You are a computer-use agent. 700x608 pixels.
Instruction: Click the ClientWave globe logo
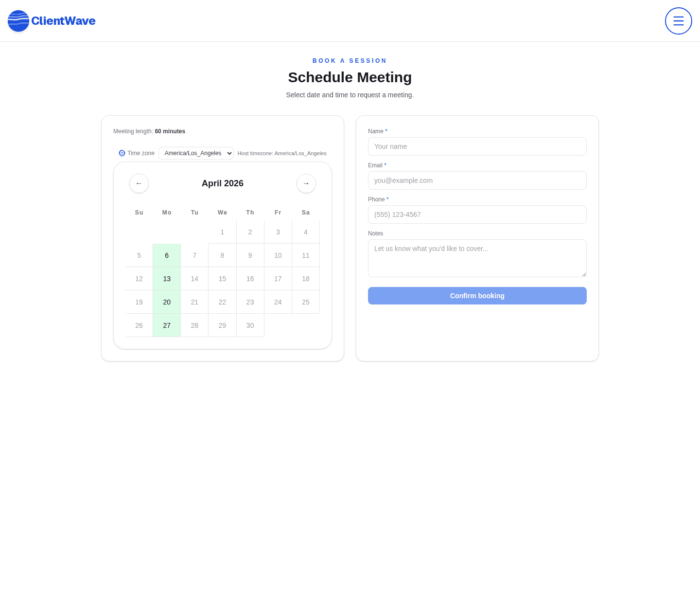tap(18, 21)
